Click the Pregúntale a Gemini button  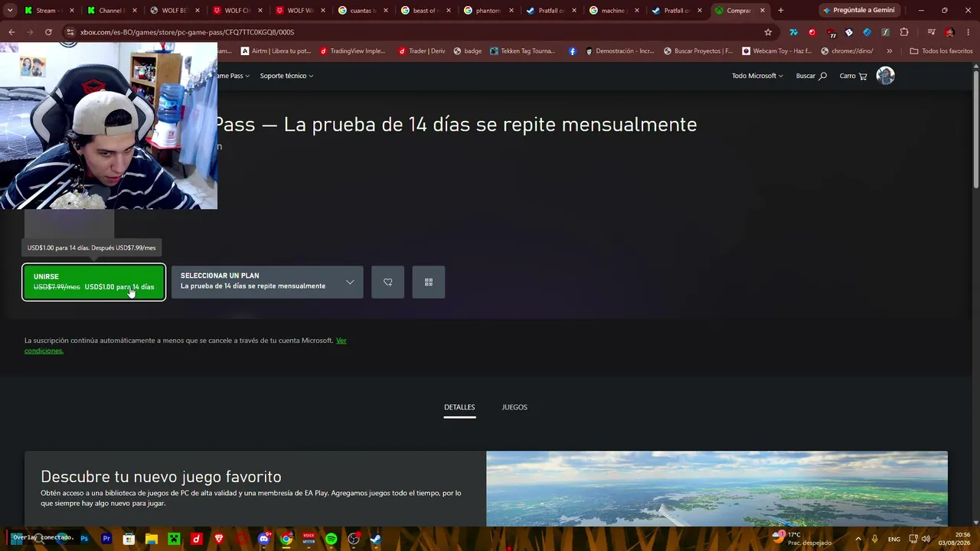[857, 10]
